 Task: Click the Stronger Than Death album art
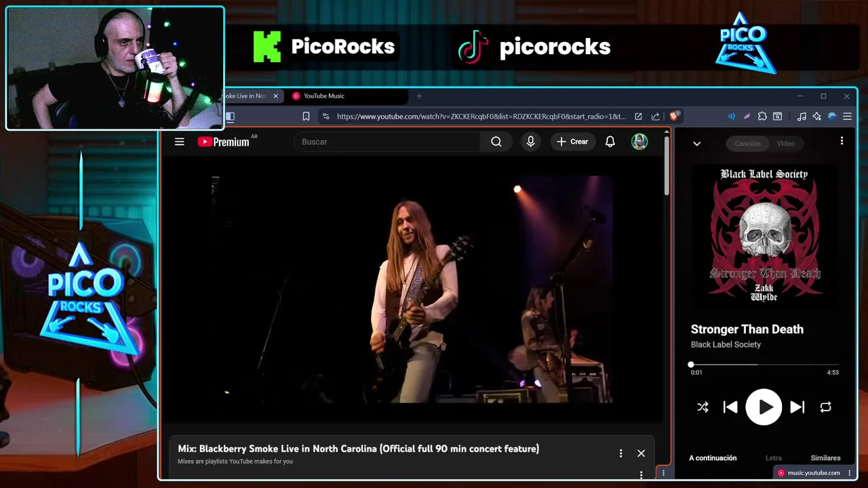(764, 236)
